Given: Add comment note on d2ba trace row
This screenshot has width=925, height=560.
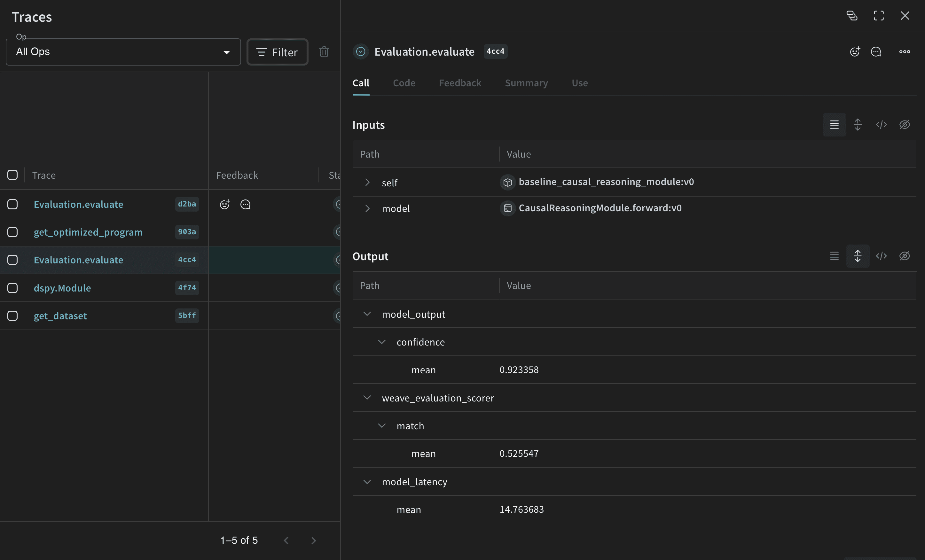Looking at the screenshot, I should pos(245,204).
